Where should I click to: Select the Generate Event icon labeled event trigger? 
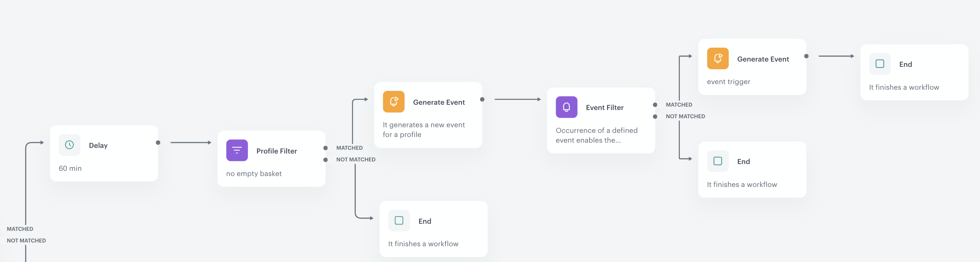tap(717, 59)
